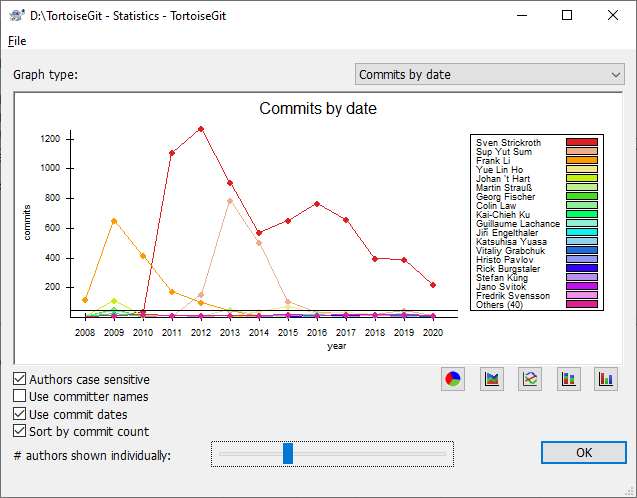
Task: Click Yue Lin Ho legend swatch
Action: pos(582,169)
